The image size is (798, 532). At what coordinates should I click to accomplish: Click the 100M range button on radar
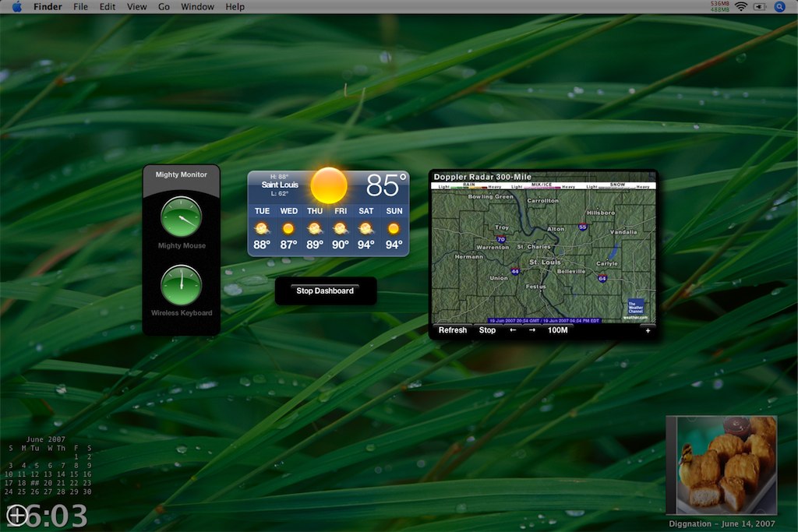(557, 330)
